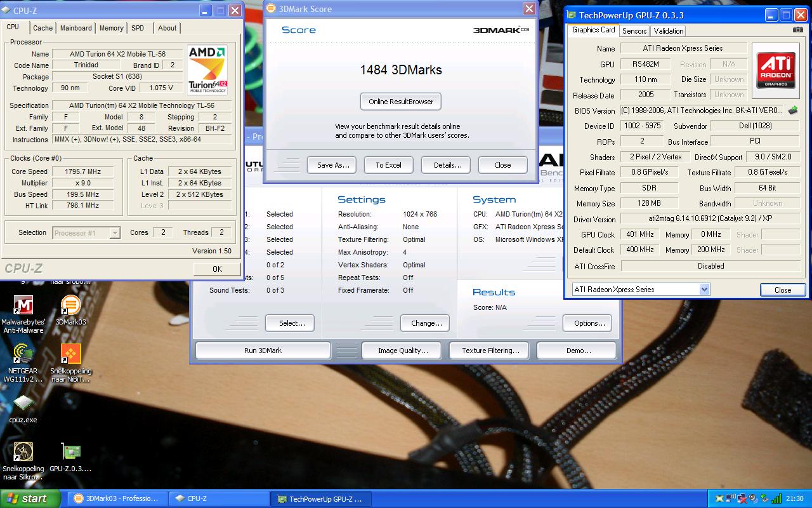Screen dimensions: 812x508
Task: Click the Run 3DMark button
Action: coord(263,351)
